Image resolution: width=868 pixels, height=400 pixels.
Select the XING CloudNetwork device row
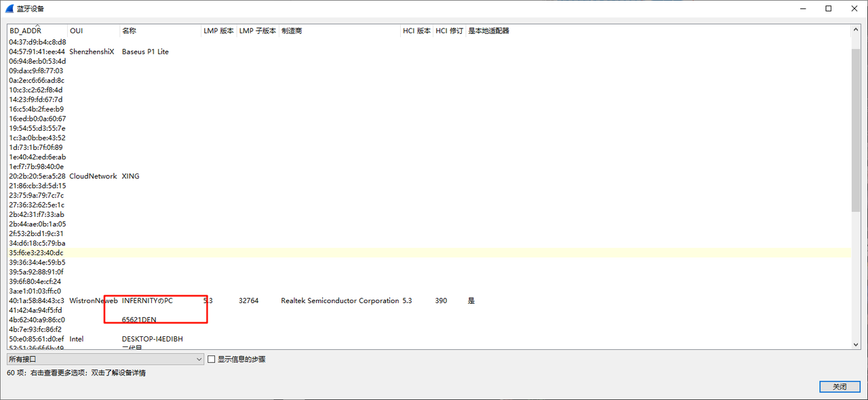pos(130,176)
